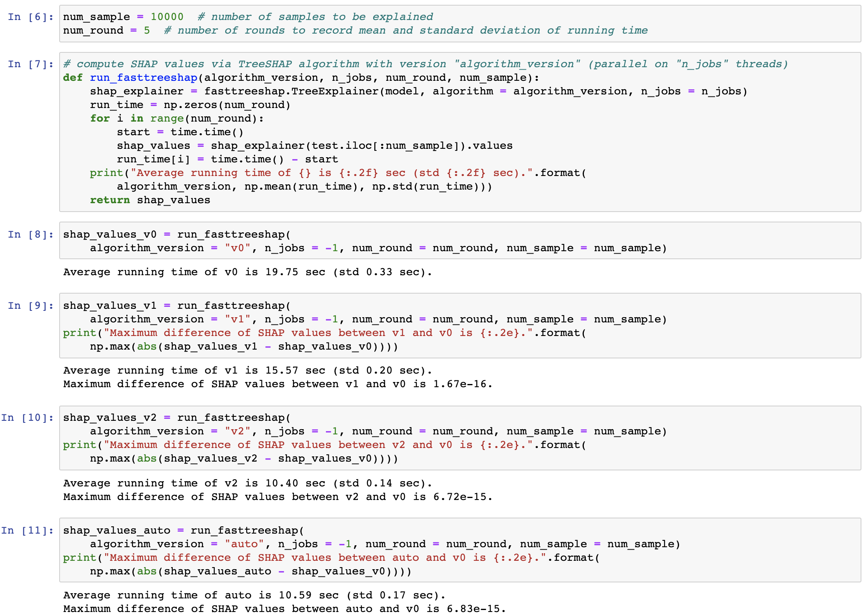The width and height of the screenshot is (867, 616).
Task: Click the num_round = 5 line
Action: click(x=355, y=30)
